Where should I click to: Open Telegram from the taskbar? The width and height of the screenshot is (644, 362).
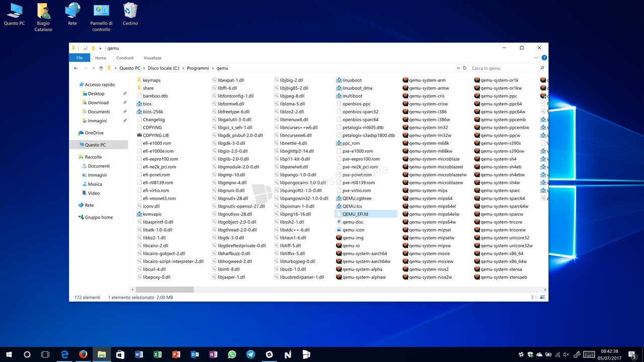(x=251, y=354)
